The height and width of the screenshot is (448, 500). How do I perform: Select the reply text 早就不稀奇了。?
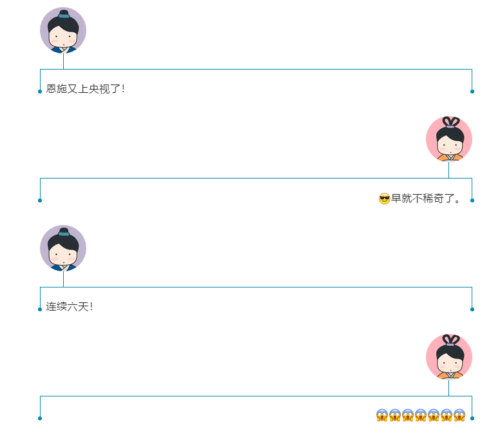point(426,199)
